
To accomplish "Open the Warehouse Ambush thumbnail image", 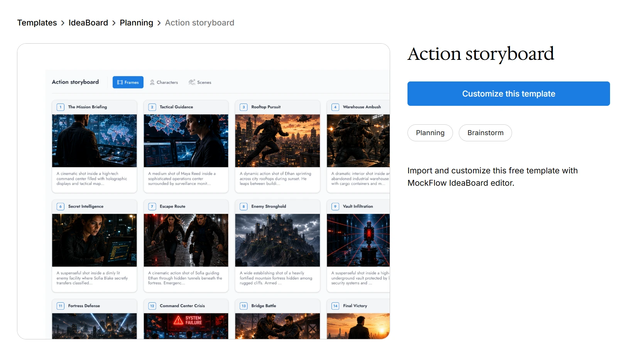I will [x=358, y=141].
